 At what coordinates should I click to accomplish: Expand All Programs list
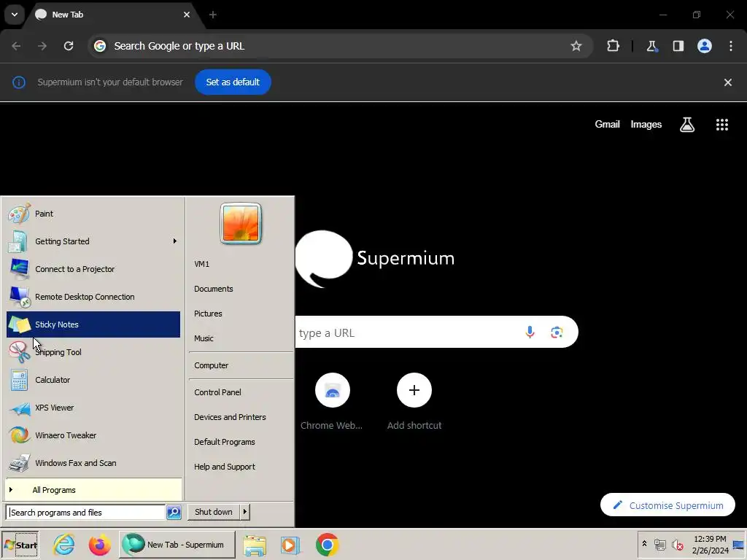(x=93, y=490)
